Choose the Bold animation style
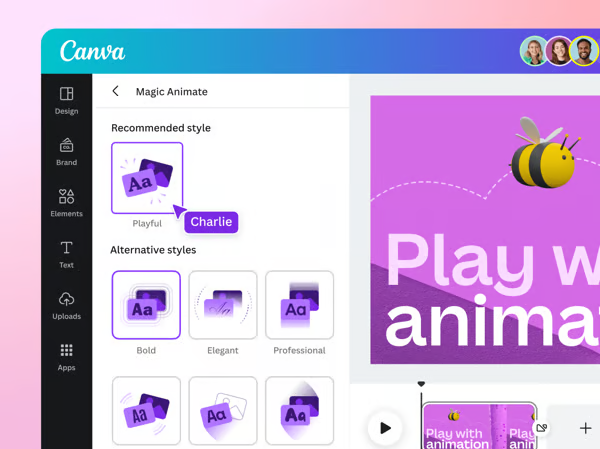The image size is (600, 449). pyautogui.click(x=146, y=305)
